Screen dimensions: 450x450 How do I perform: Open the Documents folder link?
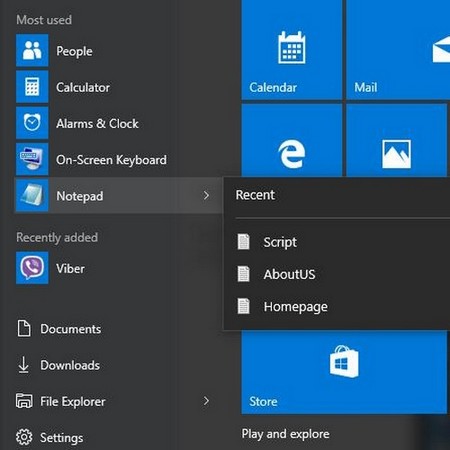59,329
